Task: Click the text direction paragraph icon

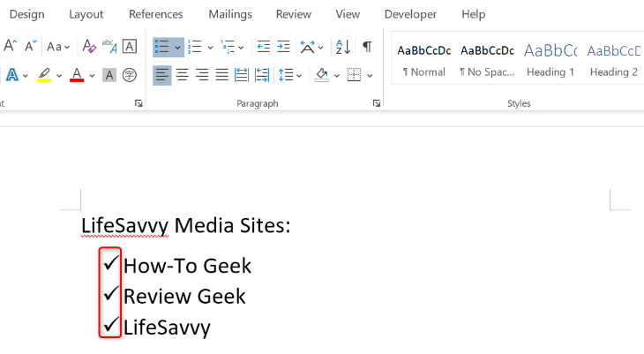Action: (x=262, y=75)
